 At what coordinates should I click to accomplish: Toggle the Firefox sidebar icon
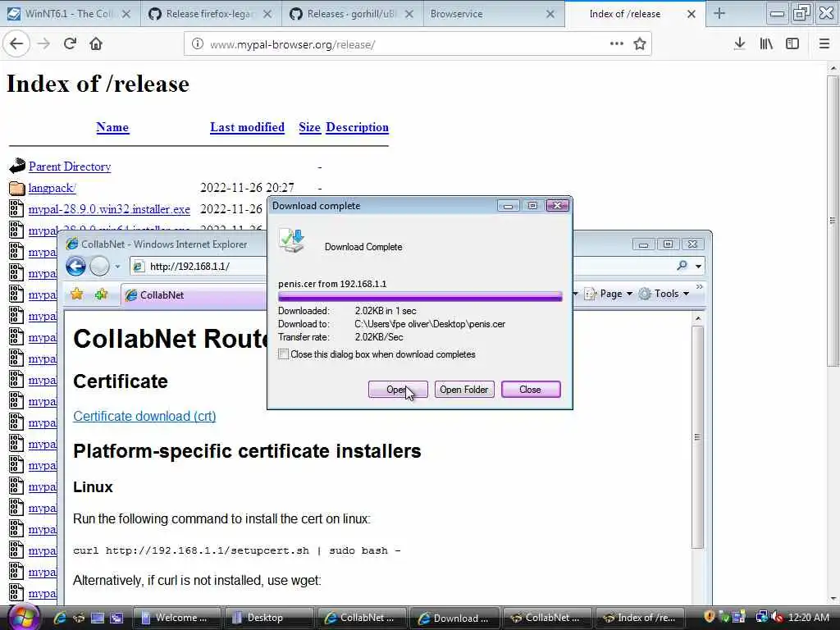click(x=792, y=44)
